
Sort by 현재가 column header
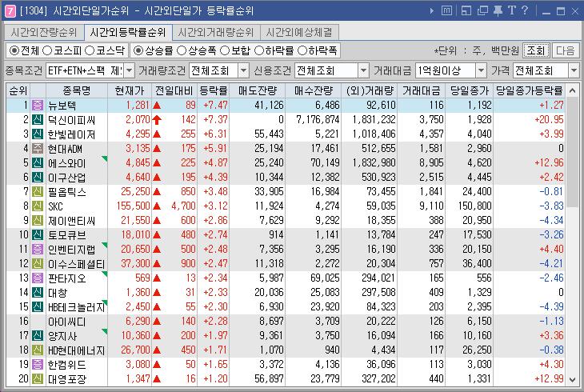pyautogui.click(x=130, y=90)
